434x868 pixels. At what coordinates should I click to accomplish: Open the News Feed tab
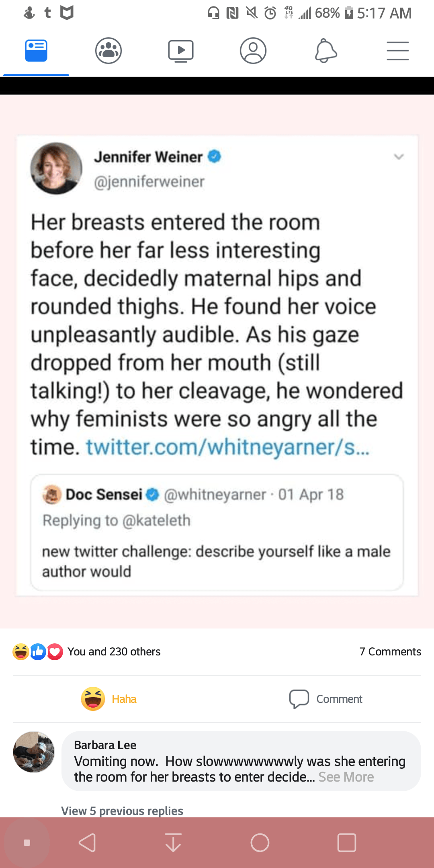36,51
